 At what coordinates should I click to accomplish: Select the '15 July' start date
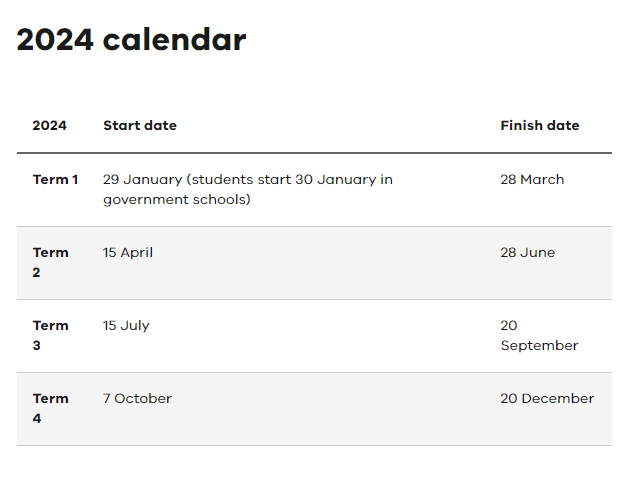coord(126,326)
